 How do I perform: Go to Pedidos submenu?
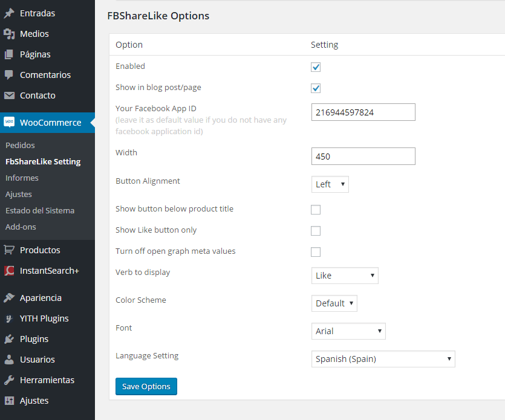(20, 145)
